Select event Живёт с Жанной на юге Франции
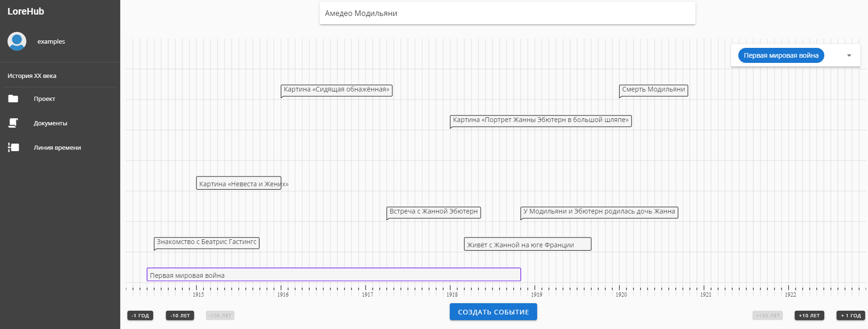The width and height of the screenshot is (868, 329). point(528,244)
